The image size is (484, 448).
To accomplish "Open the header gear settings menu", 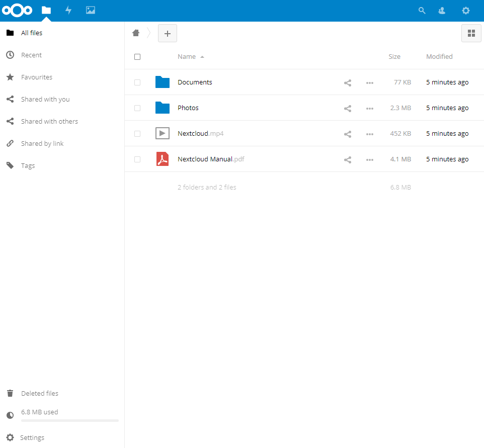I will pyautogui.click(x=465, y=11).
